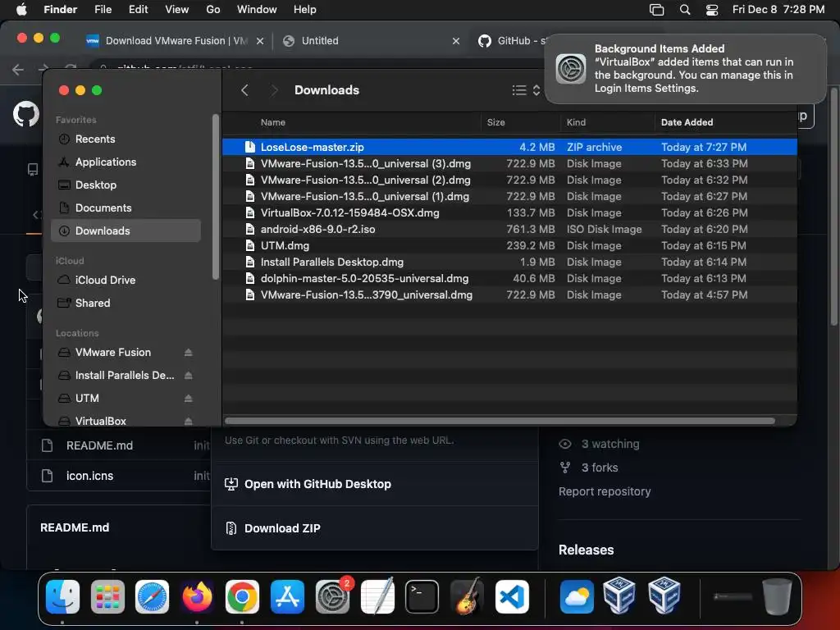
Task: Launch Safari from the Dock
Action: (152, 596)
